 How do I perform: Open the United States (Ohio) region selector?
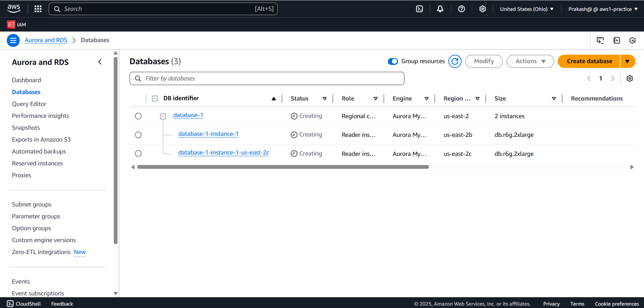[x=527, y=9]
